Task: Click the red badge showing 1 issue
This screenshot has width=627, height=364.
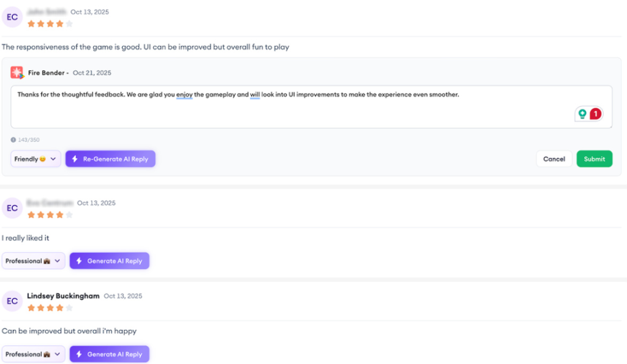Action: tap(595, 114)
